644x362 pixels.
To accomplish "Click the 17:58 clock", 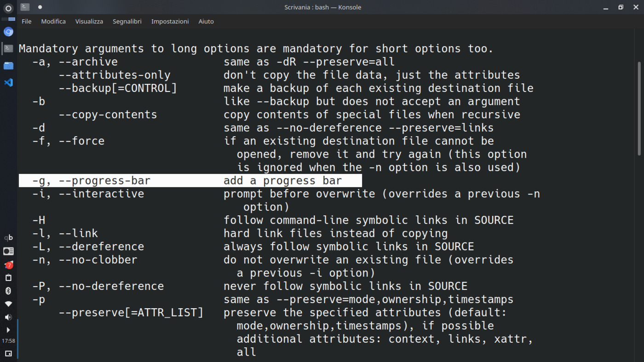I will [x=8, y=341].
